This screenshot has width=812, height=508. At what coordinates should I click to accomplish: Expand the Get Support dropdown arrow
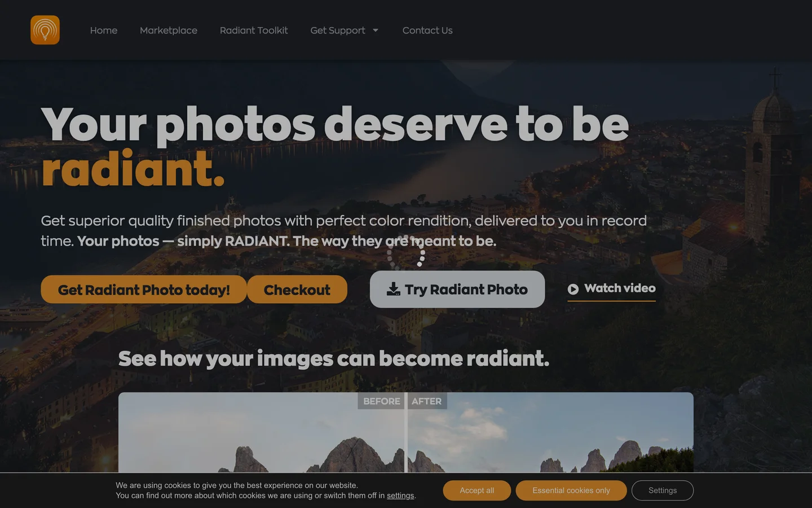[x=376, y=30]
